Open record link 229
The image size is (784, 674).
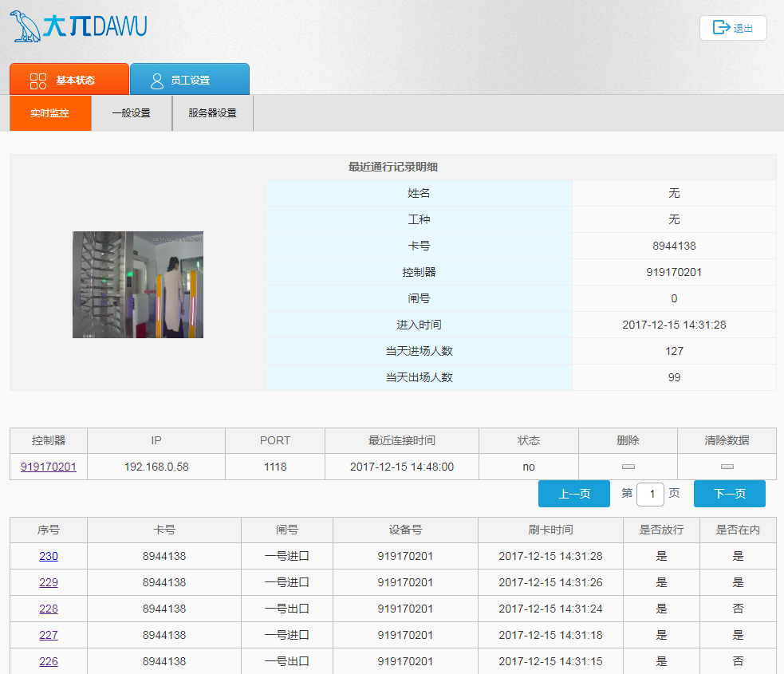[49, 582]
